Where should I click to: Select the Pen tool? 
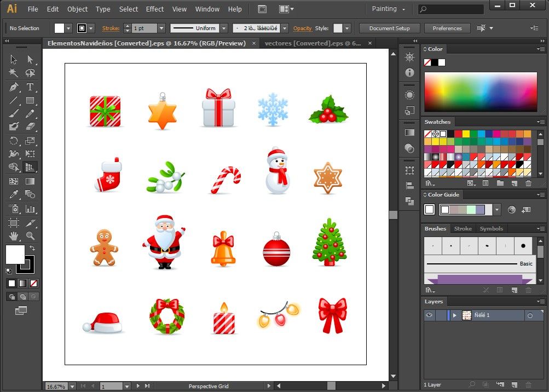coord(14,87)
